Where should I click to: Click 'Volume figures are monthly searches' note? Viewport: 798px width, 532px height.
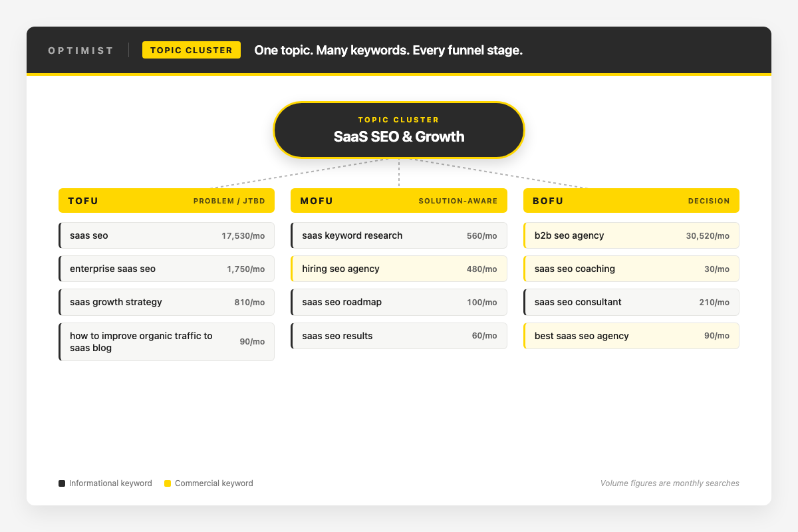click(670, 483)
